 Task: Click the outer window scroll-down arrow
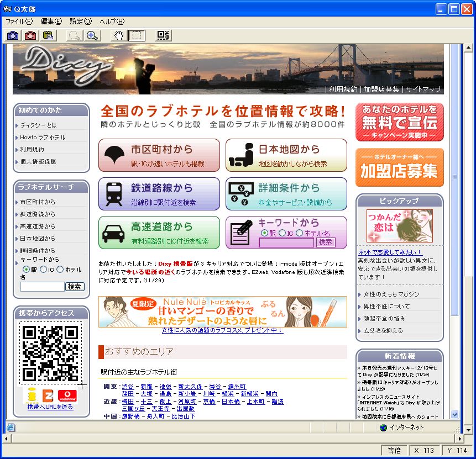(x=468, y=430)
